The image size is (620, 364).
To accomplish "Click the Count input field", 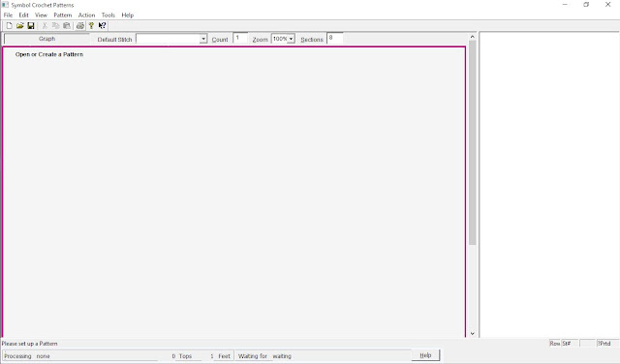I will tap(240, 38).
